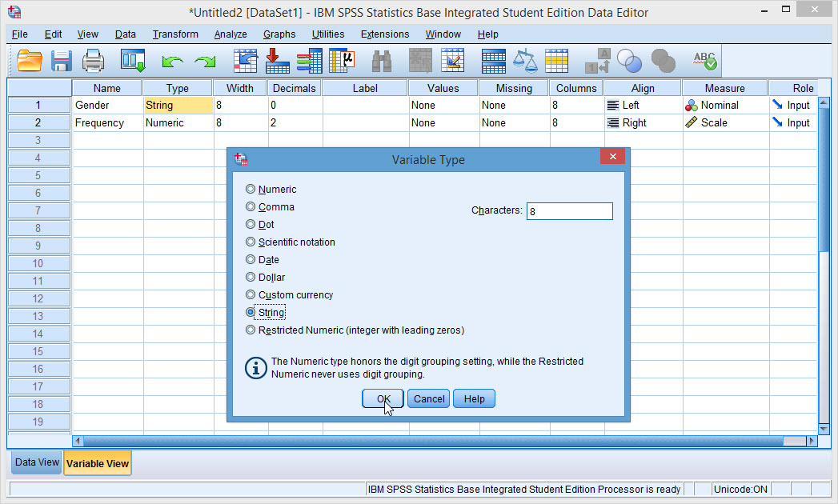Click the Insert variable icon
This screenshot has height=504, width=838.
pos(453,61)
